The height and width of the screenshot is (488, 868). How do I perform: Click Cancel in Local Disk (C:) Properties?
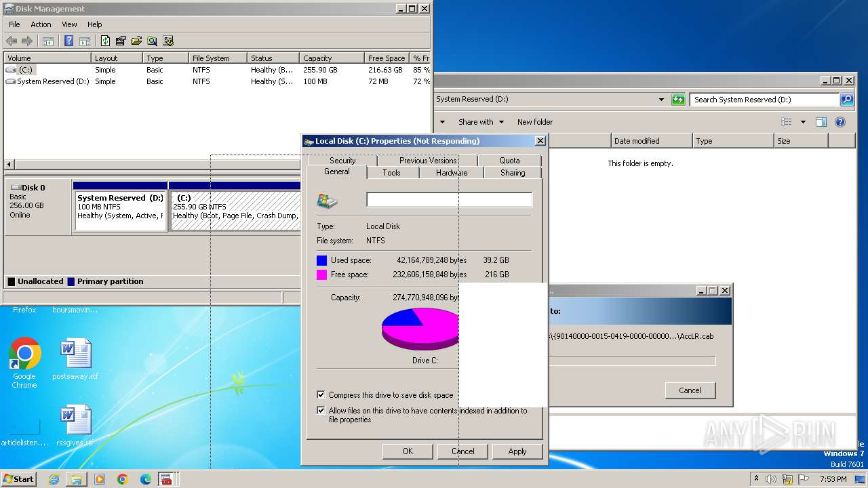[x=463, y=451]
